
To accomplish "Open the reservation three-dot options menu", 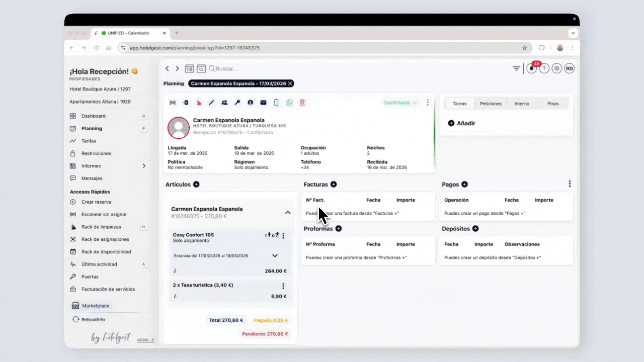I will 428,103.
